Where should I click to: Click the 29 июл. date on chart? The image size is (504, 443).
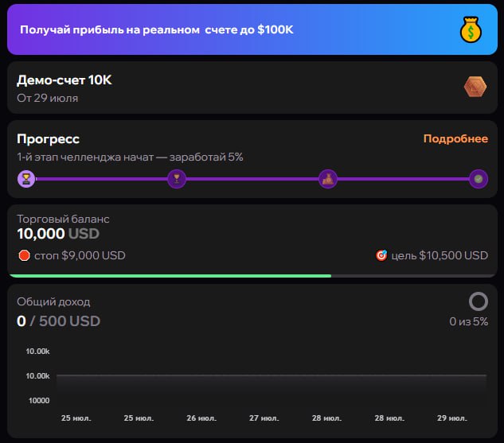coord(452,418)
